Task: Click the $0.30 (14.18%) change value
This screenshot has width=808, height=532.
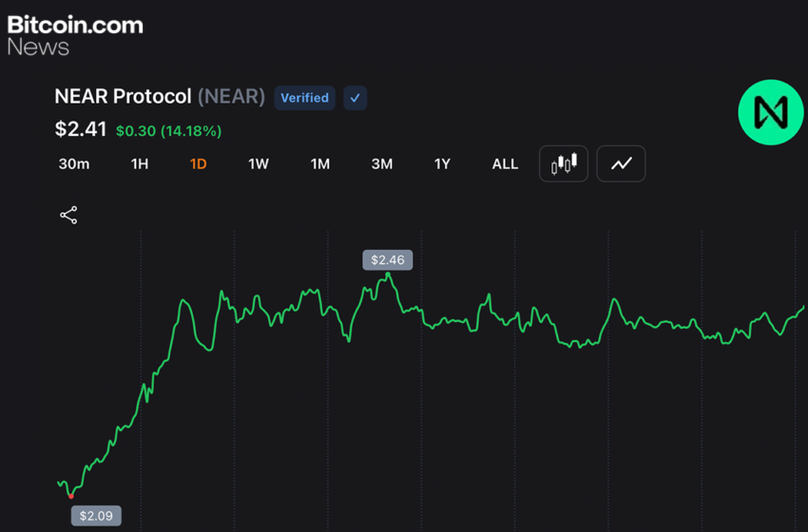Action: 168,131
